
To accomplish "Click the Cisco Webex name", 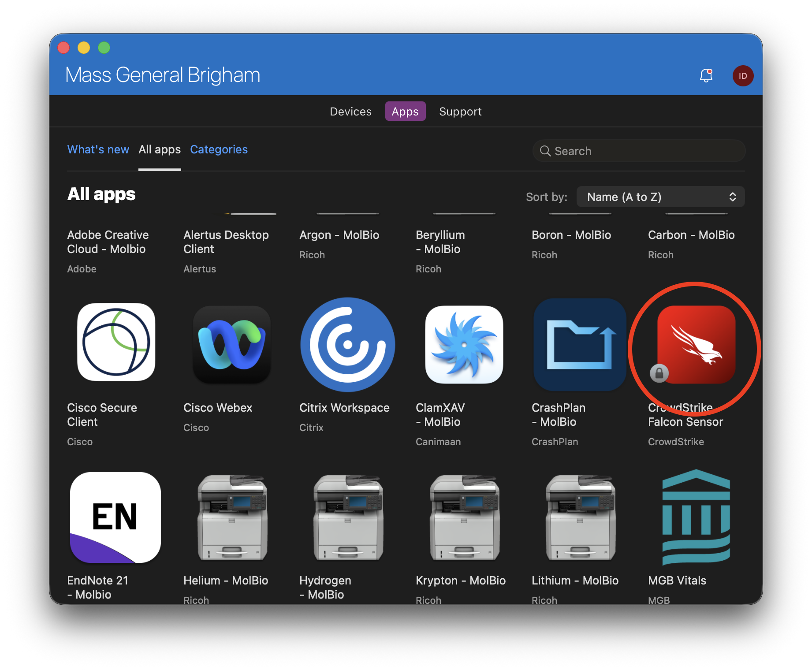I will point(218,408).
